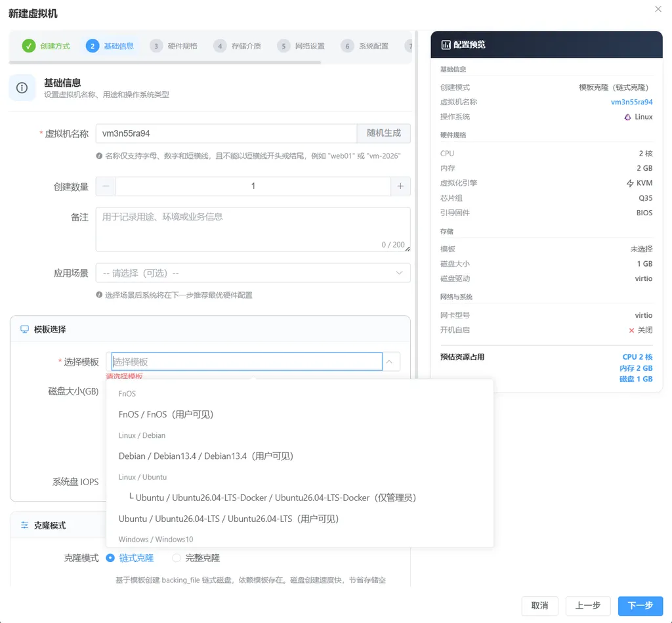Go to the 硬件规格 step tab
672x623 pixels.
[173, 46]
